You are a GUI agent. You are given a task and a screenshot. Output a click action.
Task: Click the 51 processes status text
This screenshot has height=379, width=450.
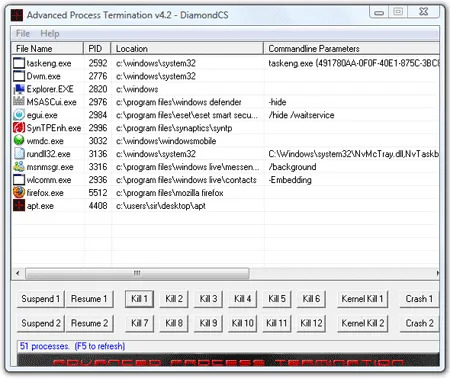pos(72,346)
